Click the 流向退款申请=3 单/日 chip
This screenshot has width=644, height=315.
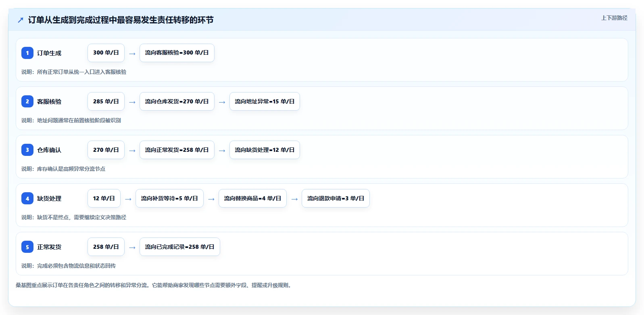[x=336, y=198]
